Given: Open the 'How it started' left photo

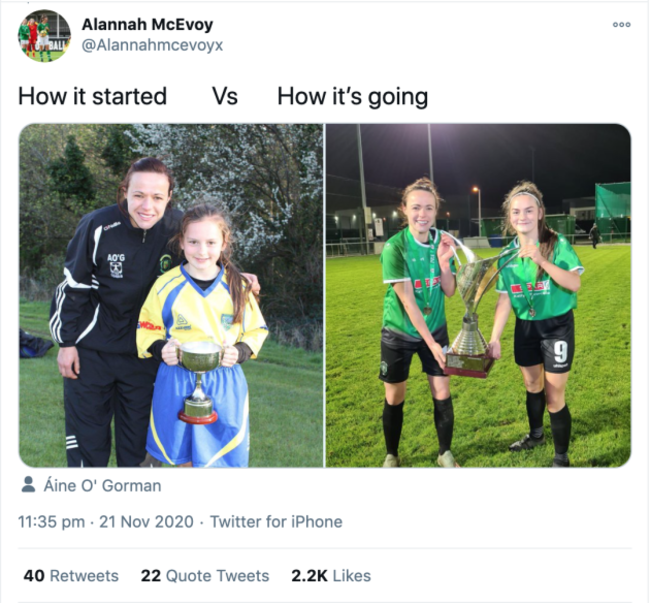Looking at the screenshot, I should point(171,295).
